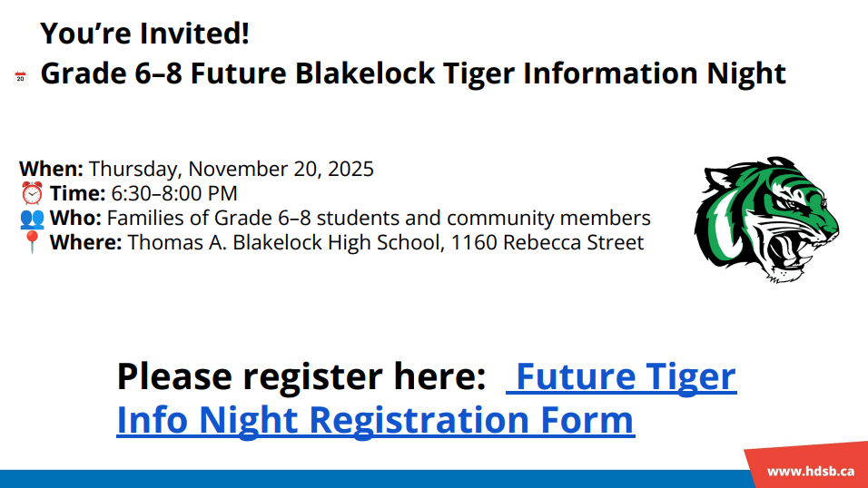The height and width of the screenshot is (488, 868).
Task: Select the "You're Invited!" heading
Action: (x=144, y=34)
